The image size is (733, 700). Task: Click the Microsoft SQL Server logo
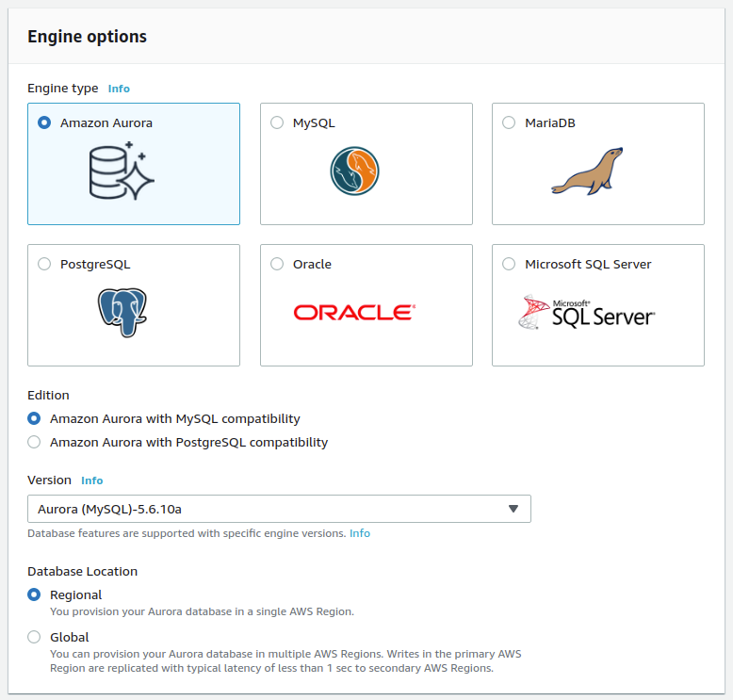coord(587,313)
